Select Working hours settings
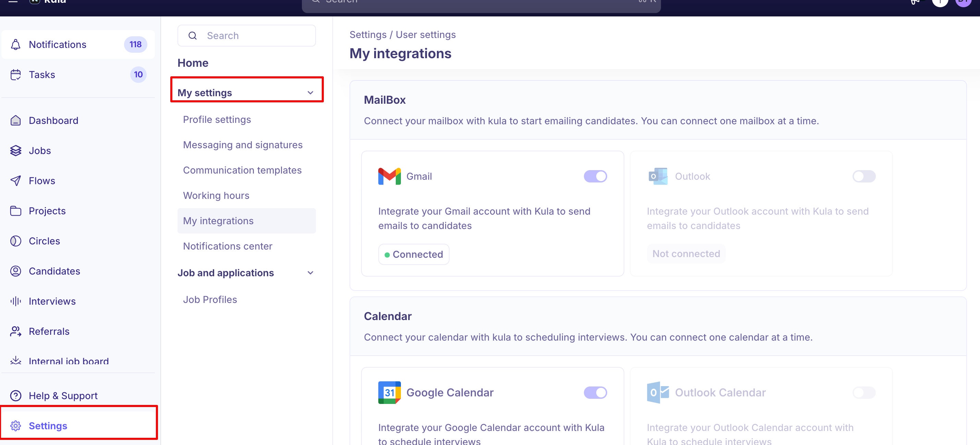Screen dimensions: 980x445 point(246,195)
